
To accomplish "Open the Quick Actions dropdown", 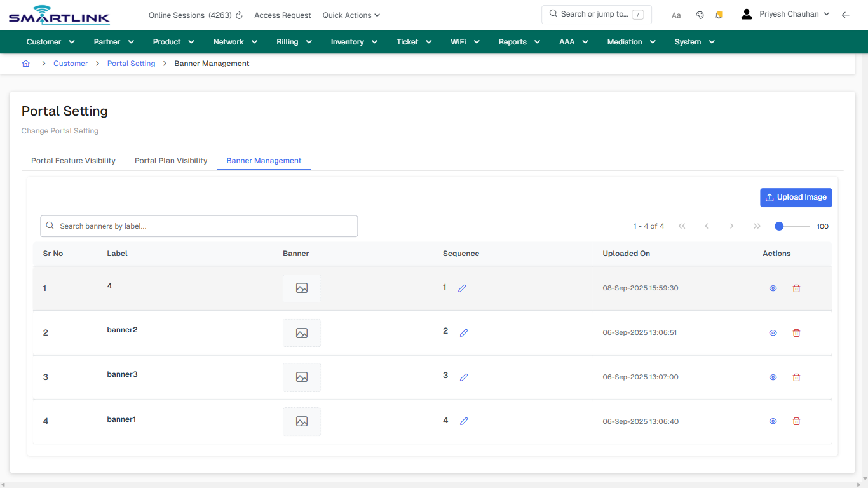I will coord(351,15).
